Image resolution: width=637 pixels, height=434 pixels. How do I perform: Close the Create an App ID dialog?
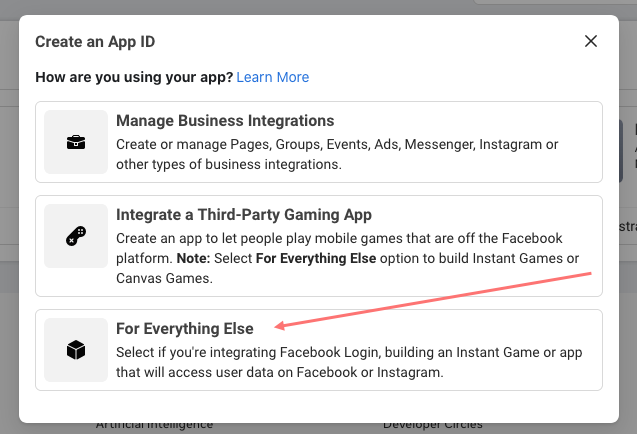591,41
